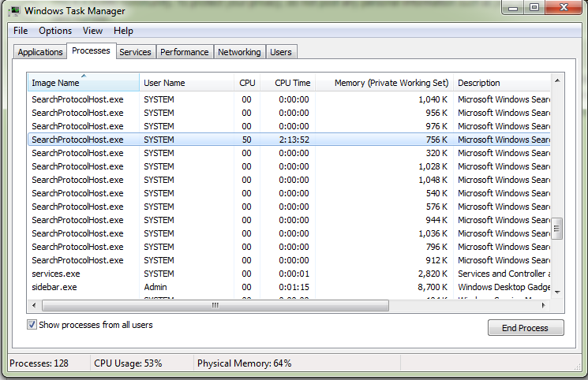This screenshot has height=380, width=588.
Task: Click the 0:00:01 CPU Time cell
Action: [294, 274]
